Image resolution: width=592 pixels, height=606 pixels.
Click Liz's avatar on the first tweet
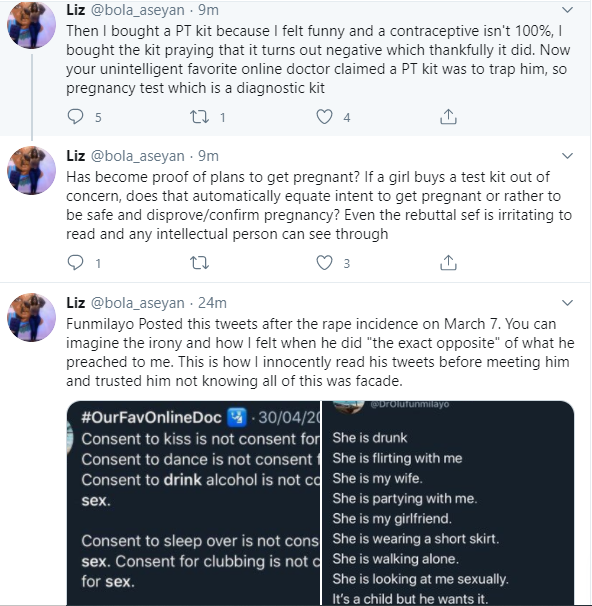pyautogui.click(x=32, y=24)
